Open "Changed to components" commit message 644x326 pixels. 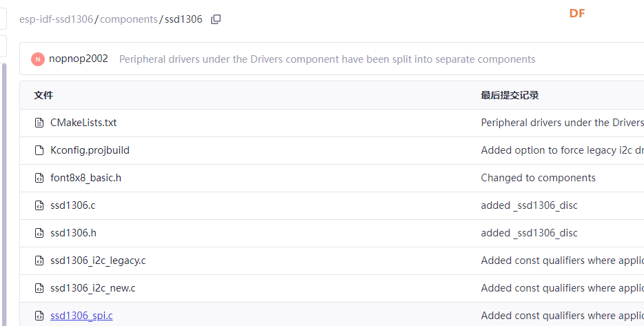[538, 178]
